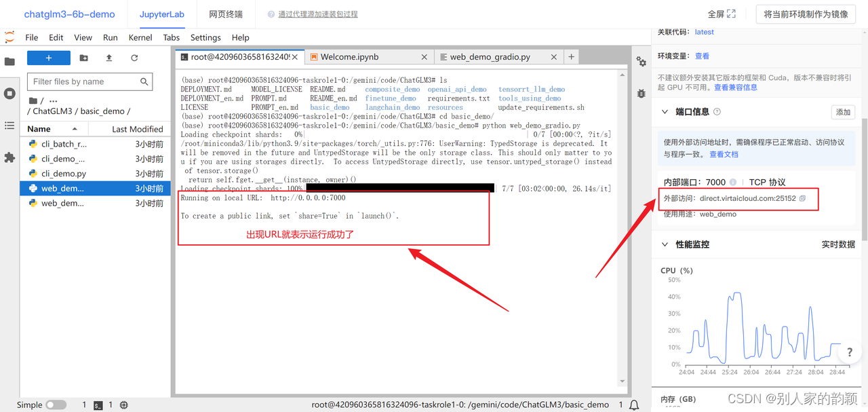Open the debugger bug icon panel
This screenshot has width=868, height=412.
point(641,94)
